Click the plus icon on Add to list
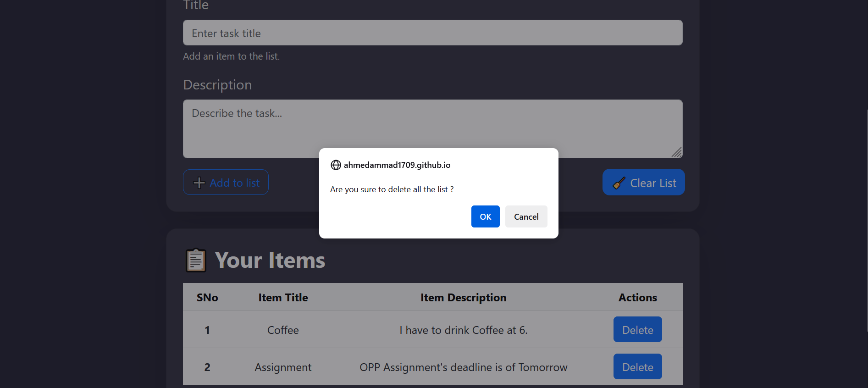The image size is (868, 388). tap(199, 183)
